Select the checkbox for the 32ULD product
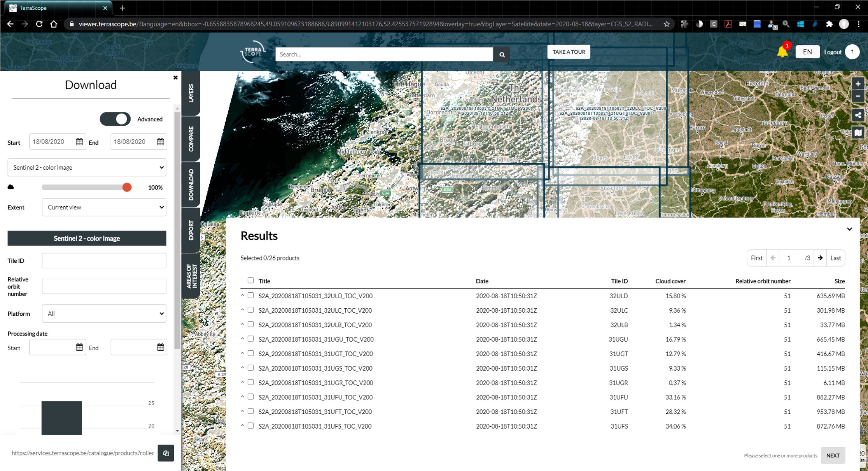868x471 pixels. point(251,295)
